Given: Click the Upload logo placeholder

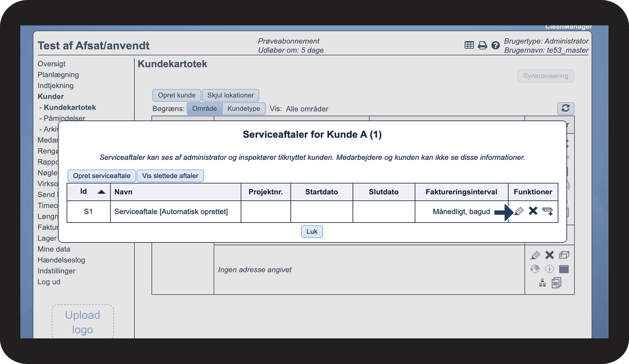Looking at the screenshot, I should tap(83, 322).
